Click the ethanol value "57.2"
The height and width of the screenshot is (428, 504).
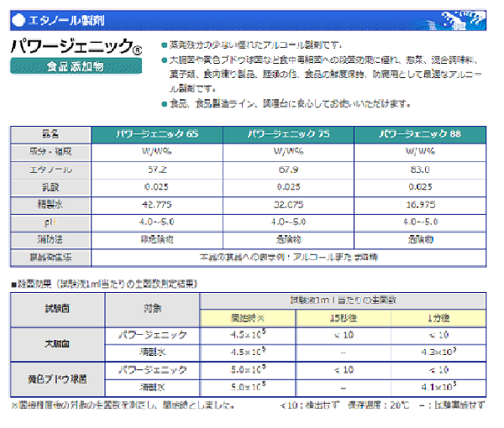tap(157, 170)
